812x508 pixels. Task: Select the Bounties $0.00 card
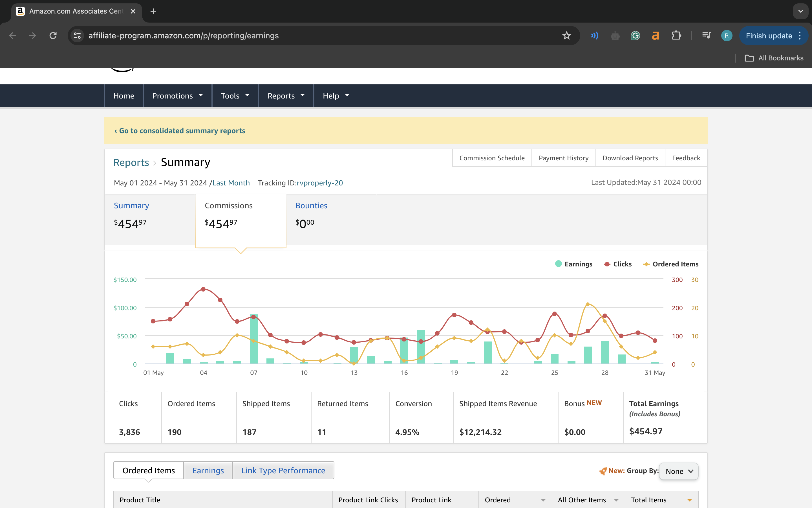pos(332,219)
